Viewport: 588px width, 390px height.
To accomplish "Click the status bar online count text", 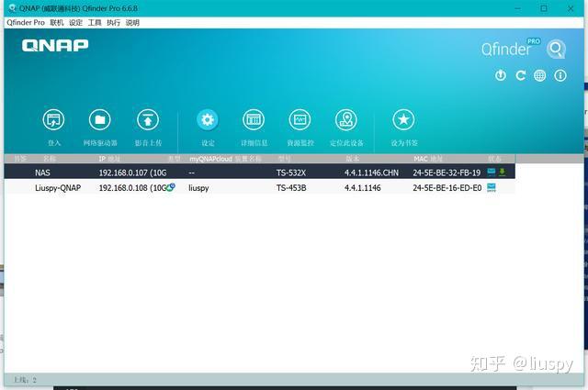I will 25,380.
